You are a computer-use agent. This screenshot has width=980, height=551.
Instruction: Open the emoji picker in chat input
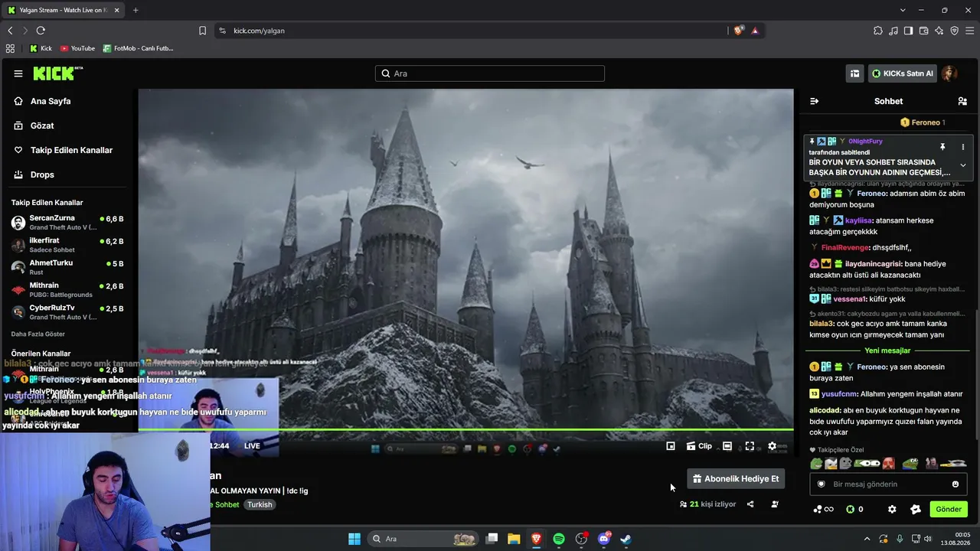[x=955, y=484]
